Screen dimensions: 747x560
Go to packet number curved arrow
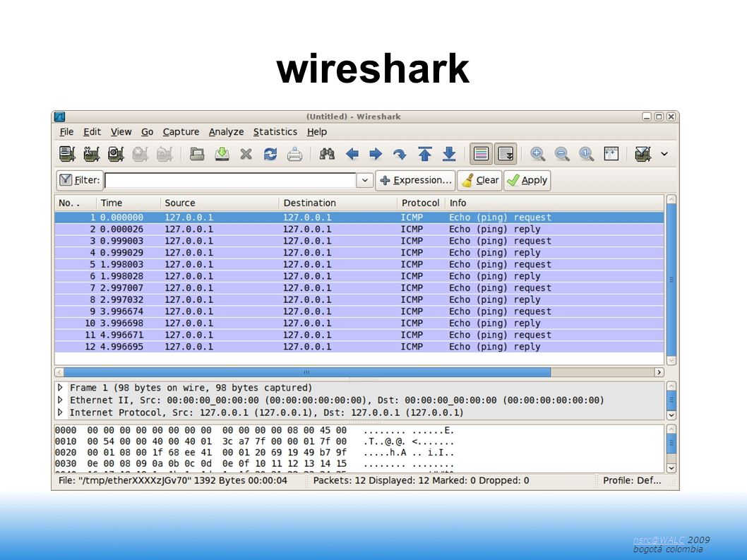pos(400,154)
